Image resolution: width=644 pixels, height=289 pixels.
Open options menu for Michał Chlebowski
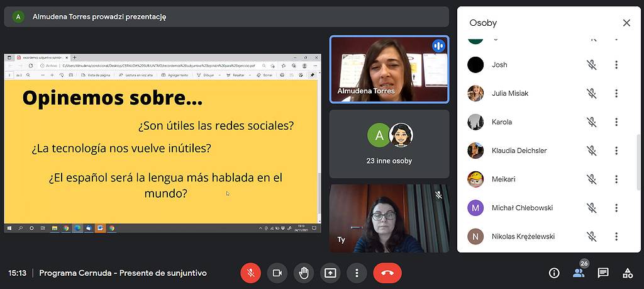616,208
